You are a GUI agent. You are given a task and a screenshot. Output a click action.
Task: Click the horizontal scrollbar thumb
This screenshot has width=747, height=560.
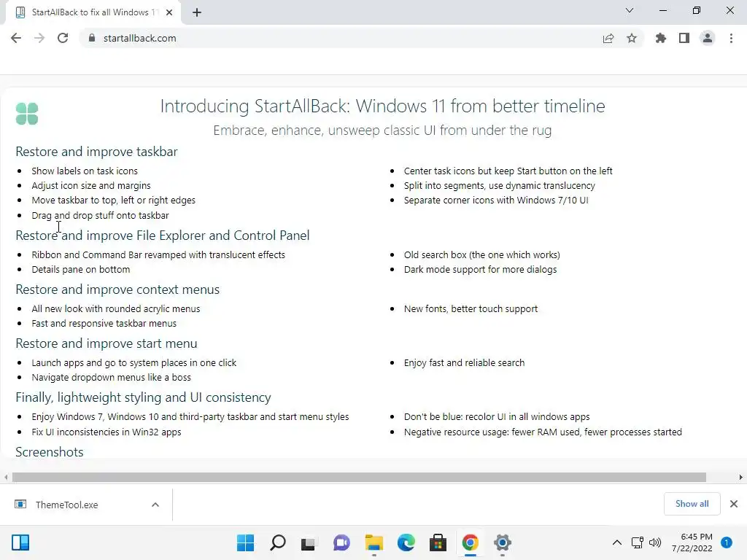359,477
